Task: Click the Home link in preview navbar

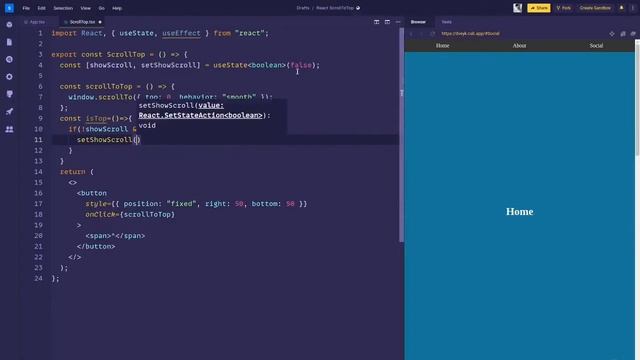Action: (442, 46)
